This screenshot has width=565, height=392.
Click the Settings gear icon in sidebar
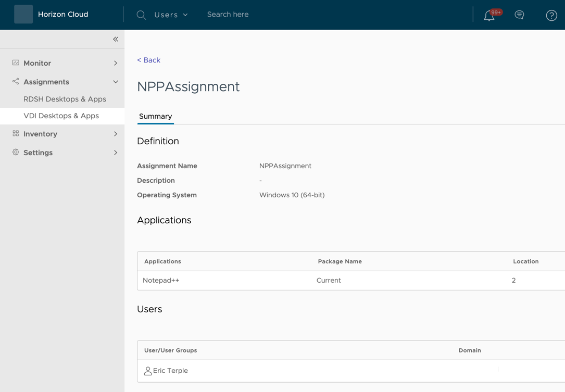(x=16, y=153)
